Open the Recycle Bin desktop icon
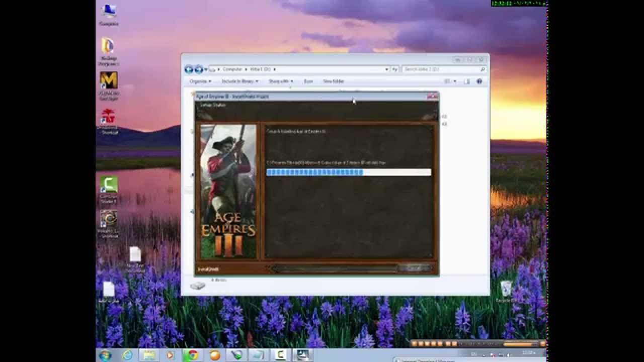The height and width of the screenshot is (362, 644). pos(506,292)
